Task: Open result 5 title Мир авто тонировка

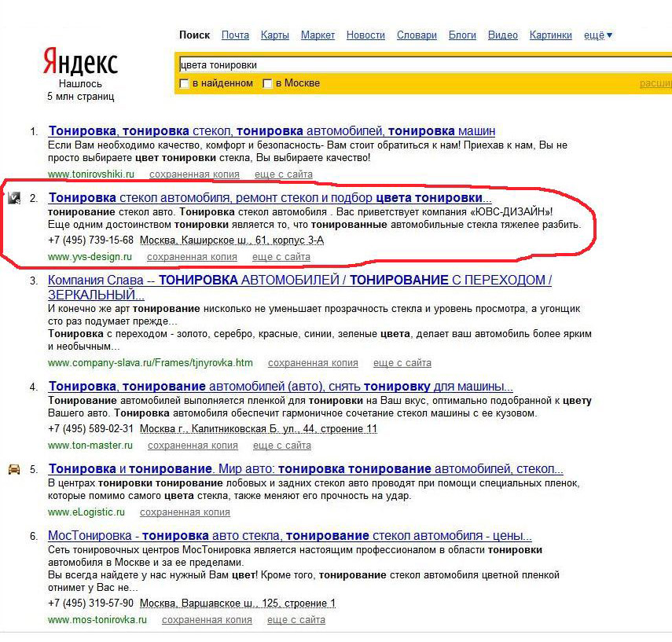Action: pos(306,469)
